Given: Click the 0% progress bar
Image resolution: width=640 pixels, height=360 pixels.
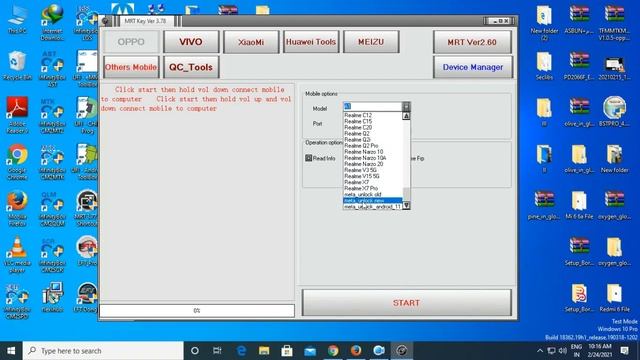Looking at the screenshot, I should 197,311.
